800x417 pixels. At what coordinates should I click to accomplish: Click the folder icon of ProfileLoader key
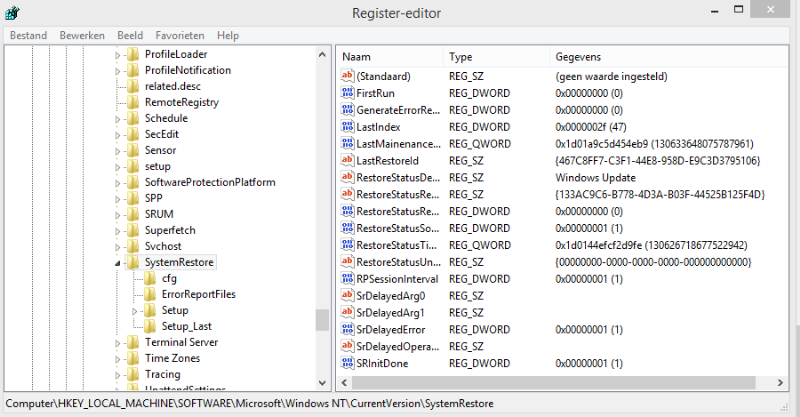(x=133, y=54)
